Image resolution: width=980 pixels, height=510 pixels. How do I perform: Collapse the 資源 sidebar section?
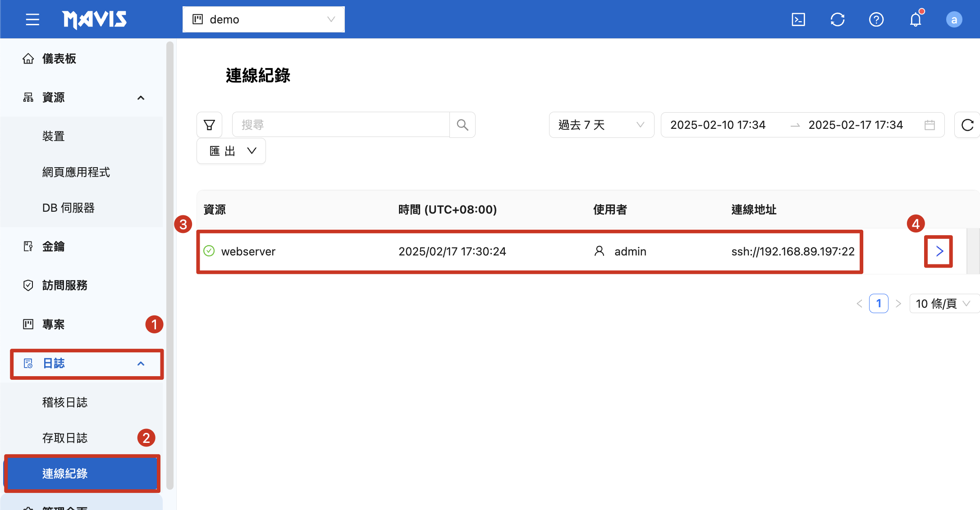pos(141,97)
